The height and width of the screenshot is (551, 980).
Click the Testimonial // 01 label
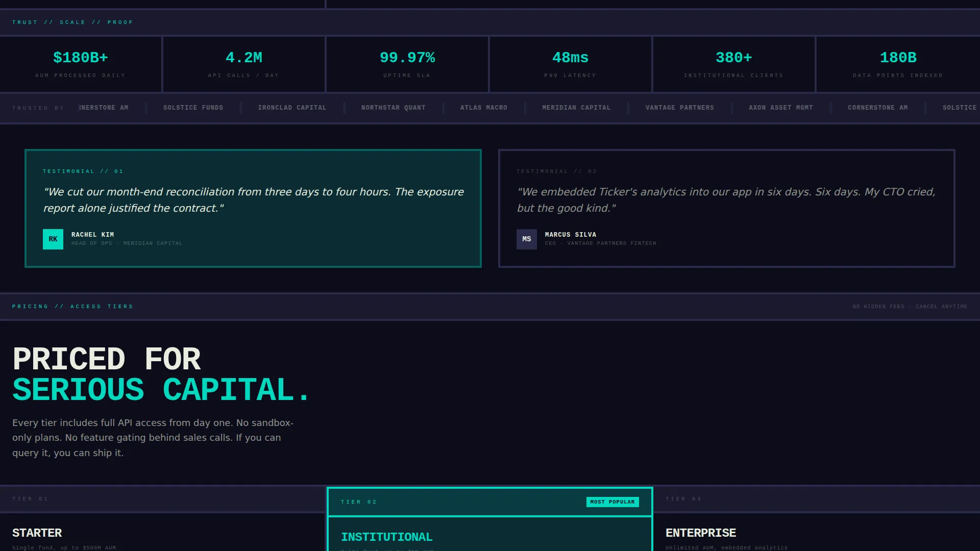click(83, 171)
